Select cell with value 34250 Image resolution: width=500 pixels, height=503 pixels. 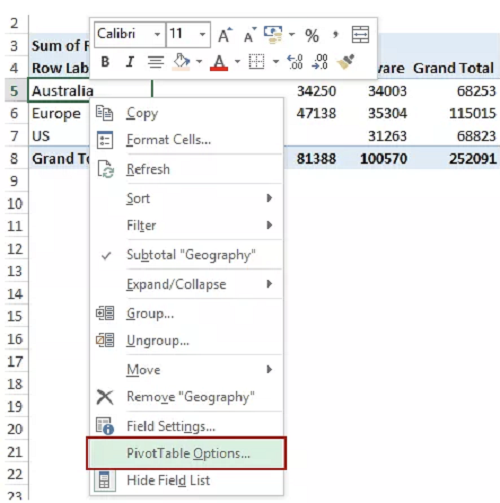[x=316, y=91]
